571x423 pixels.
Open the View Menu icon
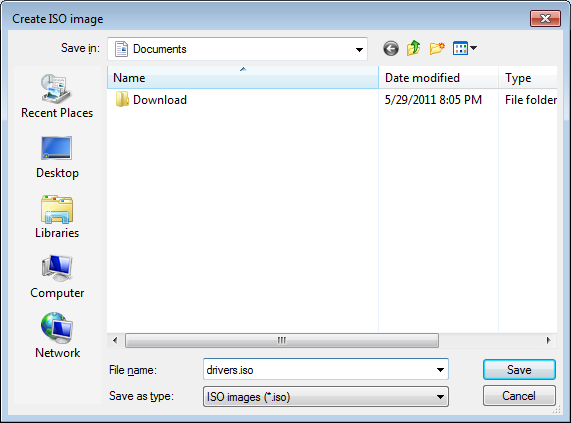(x=465, y=48)
